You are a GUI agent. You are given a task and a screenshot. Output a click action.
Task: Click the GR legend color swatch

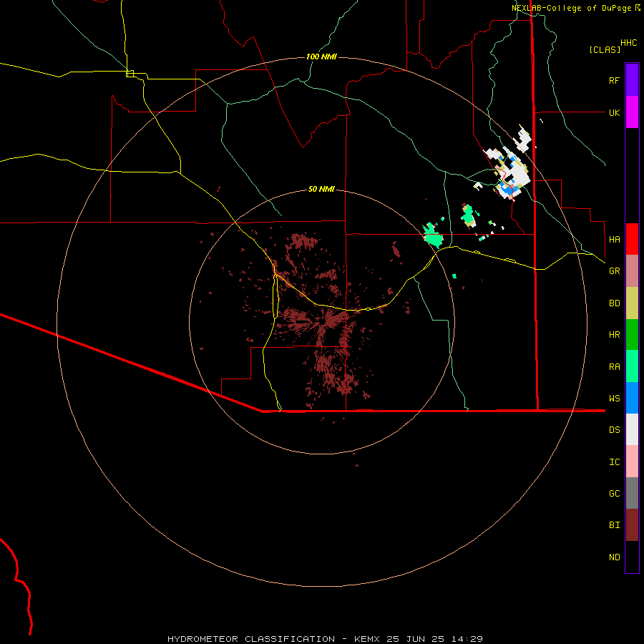[x=632, y=271]
